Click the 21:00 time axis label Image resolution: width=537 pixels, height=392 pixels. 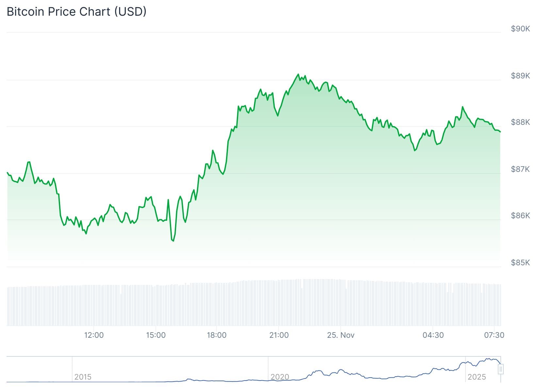click(279, 335)
